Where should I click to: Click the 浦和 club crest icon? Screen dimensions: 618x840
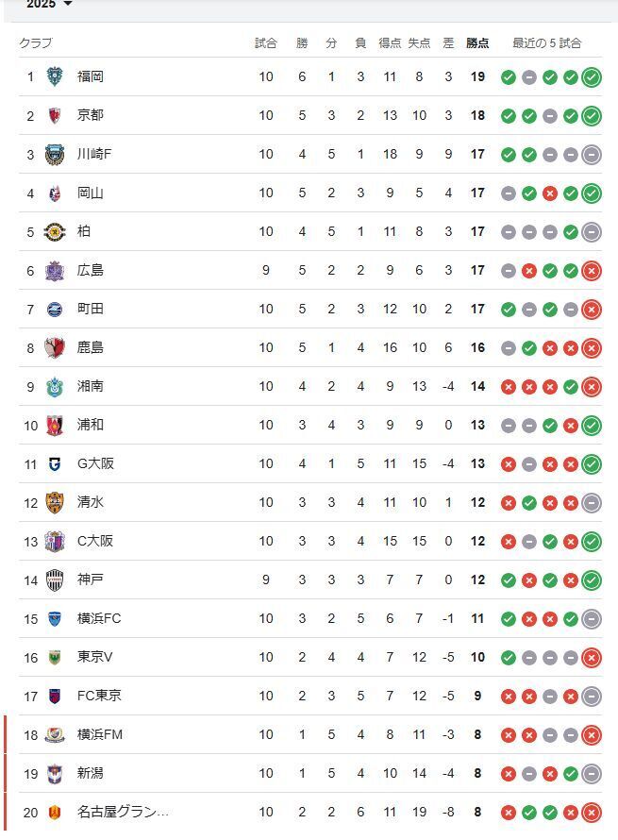(x=55, y=426)
